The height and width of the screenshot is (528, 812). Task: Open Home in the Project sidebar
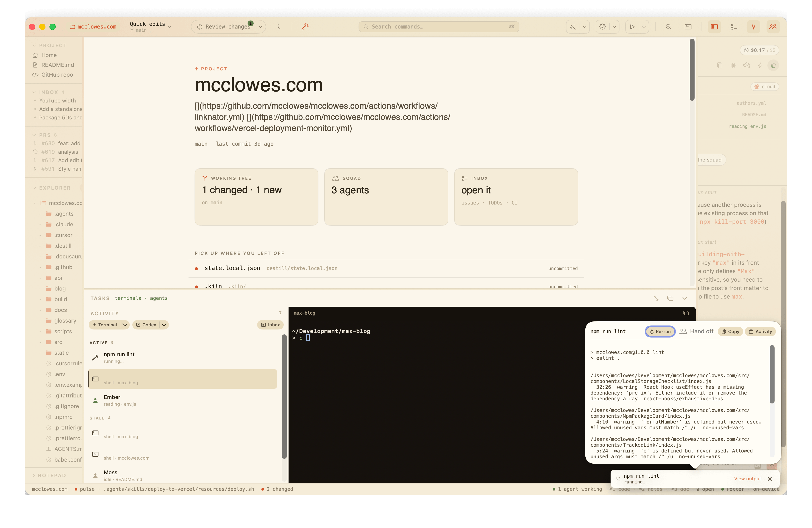tap(49, 55)
